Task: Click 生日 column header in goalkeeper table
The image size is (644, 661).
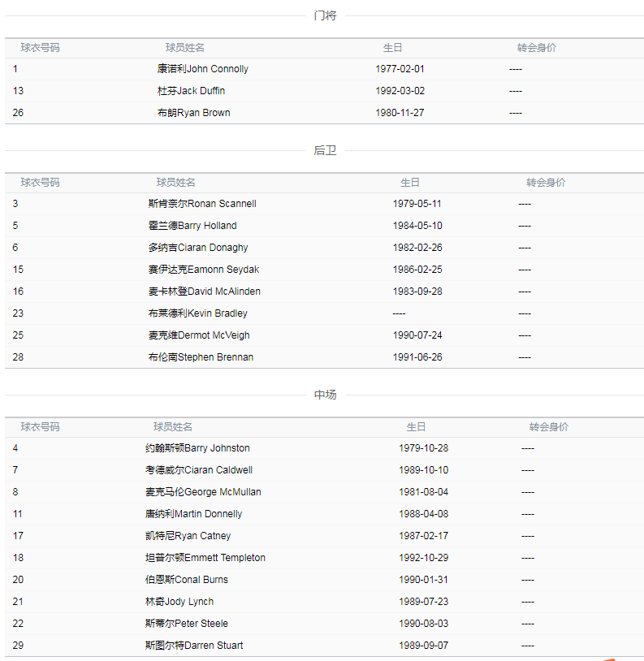Action: [393, 48]
